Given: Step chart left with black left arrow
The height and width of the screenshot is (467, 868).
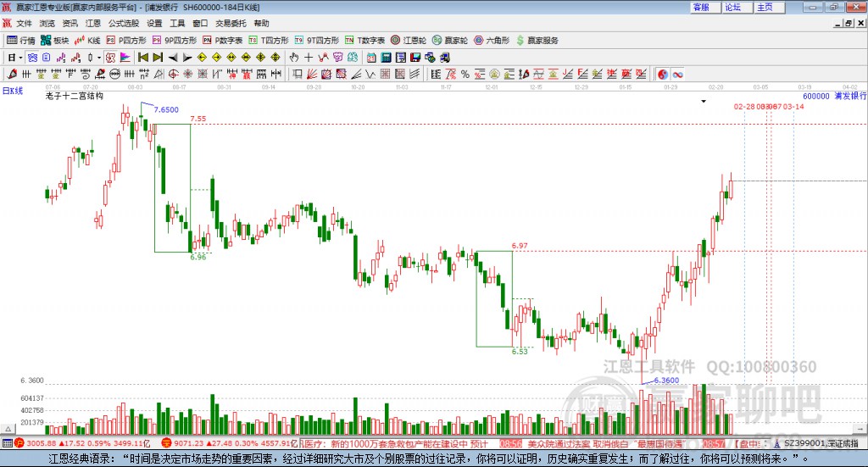Looking at the screenshot, I should 173,58.
